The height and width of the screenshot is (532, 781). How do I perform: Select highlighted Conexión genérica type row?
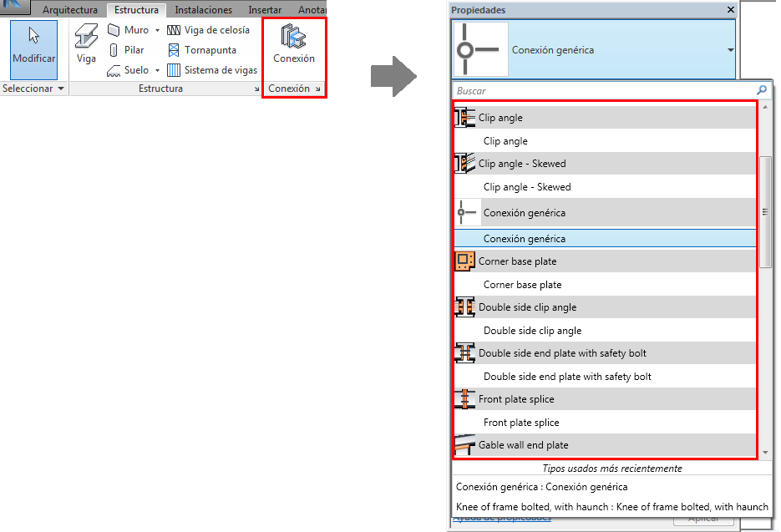click(605, 239)
